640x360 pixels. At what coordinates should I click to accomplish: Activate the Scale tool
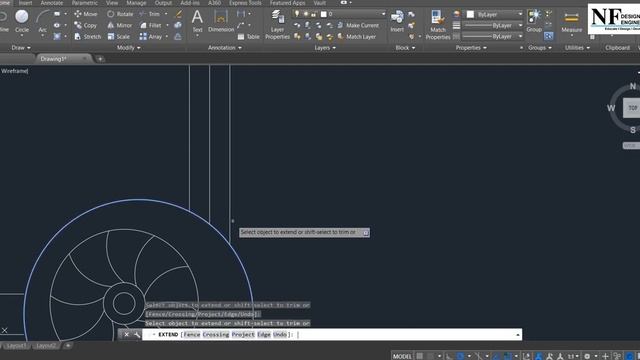tap(118, 37)
